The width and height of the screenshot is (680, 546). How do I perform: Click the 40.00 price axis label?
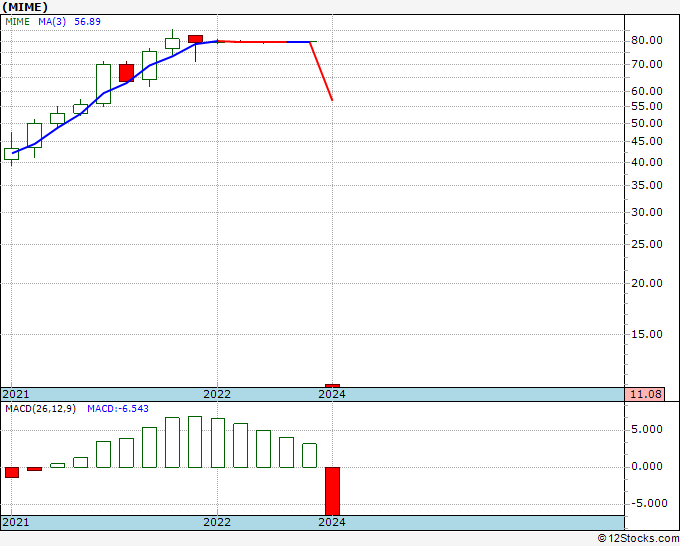tap(647, 162)
